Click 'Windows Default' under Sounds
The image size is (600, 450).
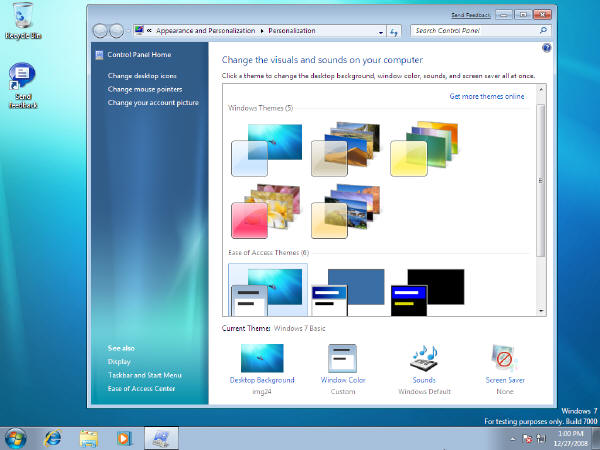(x=424, y=391)
